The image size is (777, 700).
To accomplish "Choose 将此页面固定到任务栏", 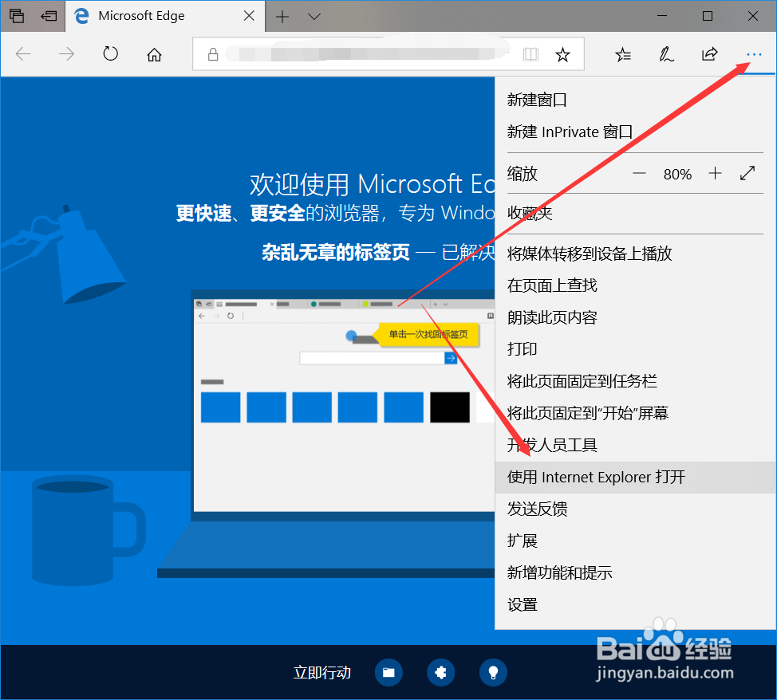I will tap(635, 381).
